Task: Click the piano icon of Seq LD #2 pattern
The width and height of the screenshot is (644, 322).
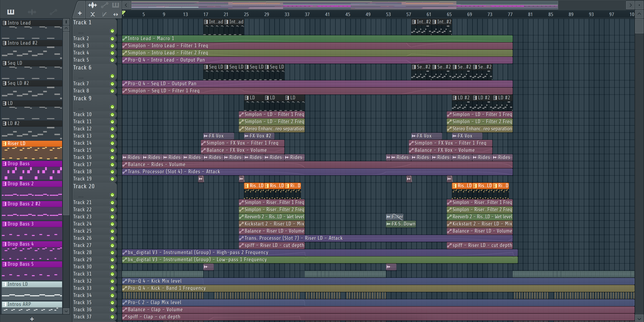Action: (4, 83)
